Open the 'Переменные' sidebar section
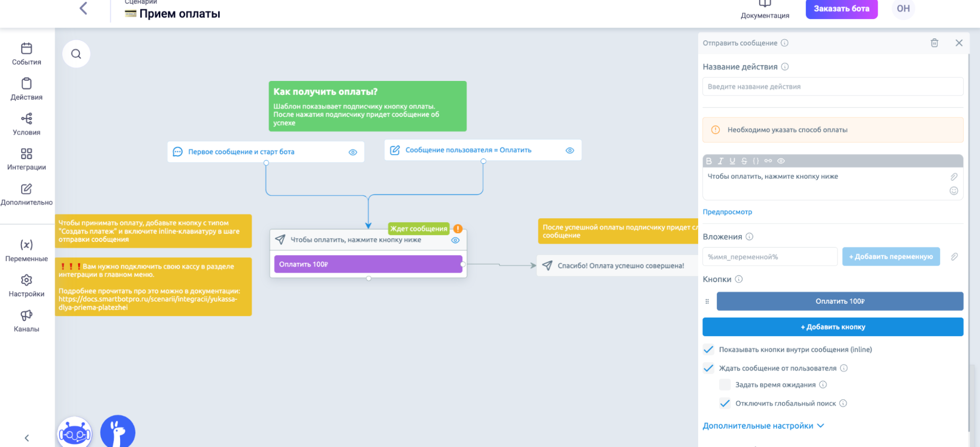 pos(26,250)
